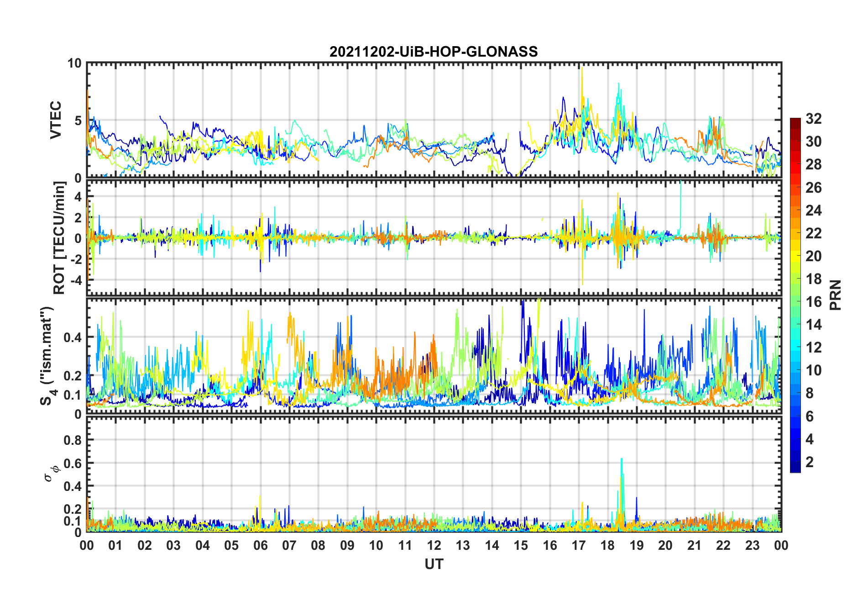This screenshot has width=868, height=590.
Task: Click x-axis tick label 23
Action: tap(752, 545)
